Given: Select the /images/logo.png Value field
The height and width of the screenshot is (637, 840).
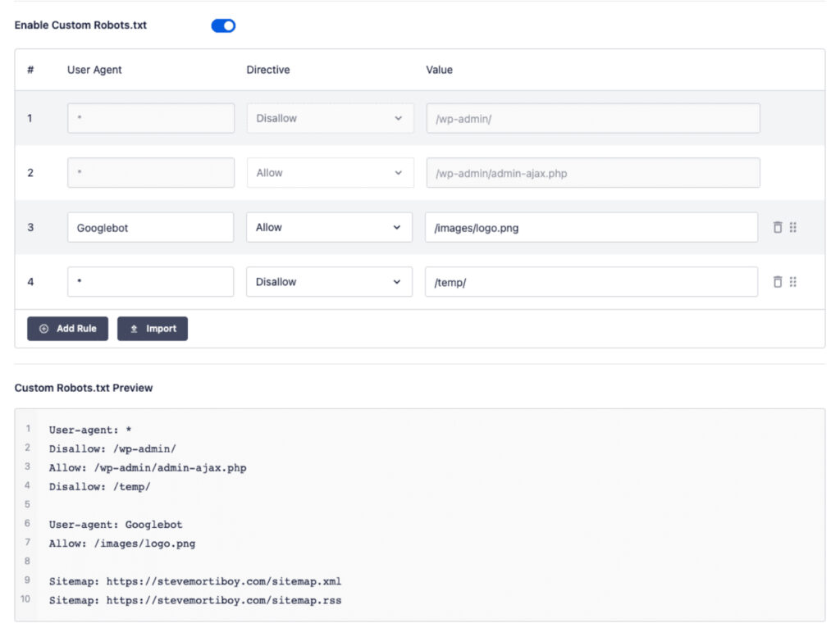Looking at the screenshot, I should [x=592, y=227].
